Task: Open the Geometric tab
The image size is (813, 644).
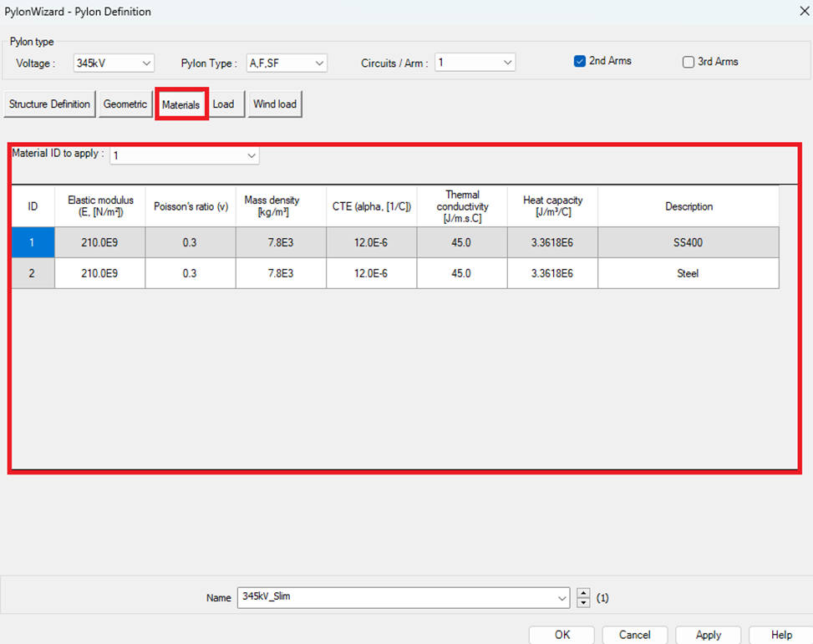Action: tap(125, 104)
